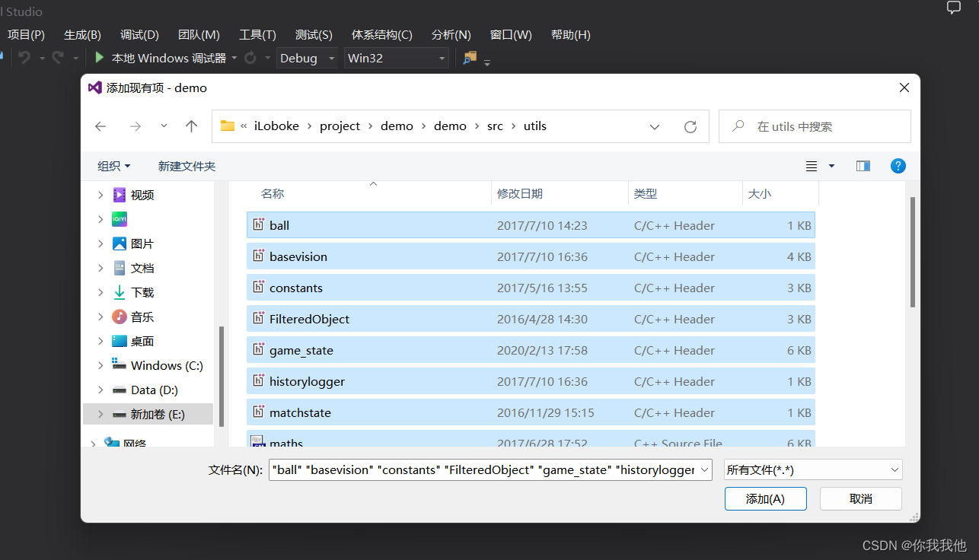This screenshot has height=560, width=979.
Task: Click the 添加(A) button
Action: pyautogui.click(x=765, y=498)
